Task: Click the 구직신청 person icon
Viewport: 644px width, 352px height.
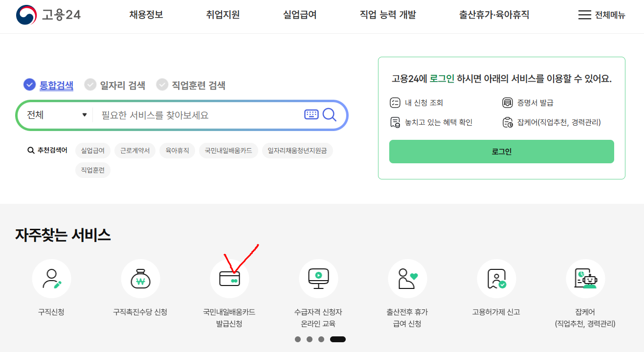Action: [51, 279]
